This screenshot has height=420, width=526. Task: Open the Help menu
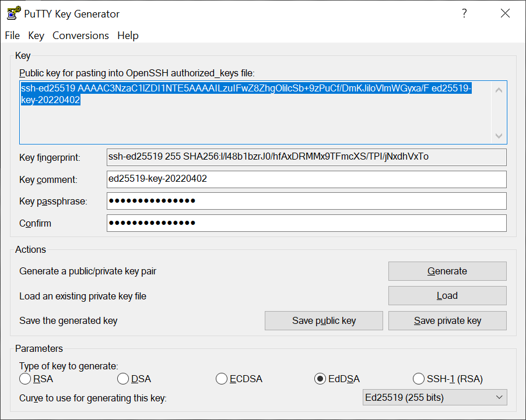pyautogui.click(x=128, y=36)
